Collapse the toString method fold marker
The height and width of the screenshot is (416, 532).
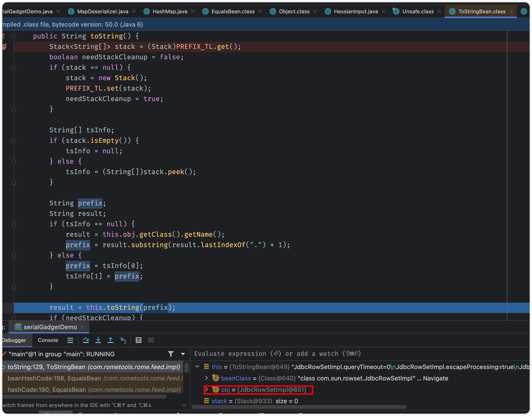click(14, 37)
